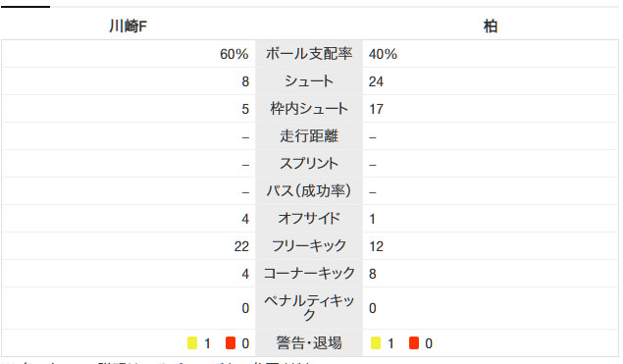
Task: Click the 柏 team header
Action: coord(491,26)
